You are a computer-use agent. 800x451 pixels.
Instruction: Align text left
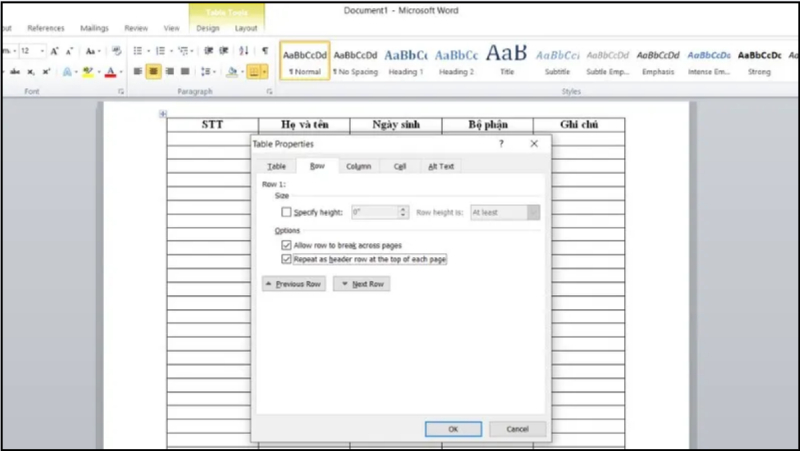[x=138, y=71]
